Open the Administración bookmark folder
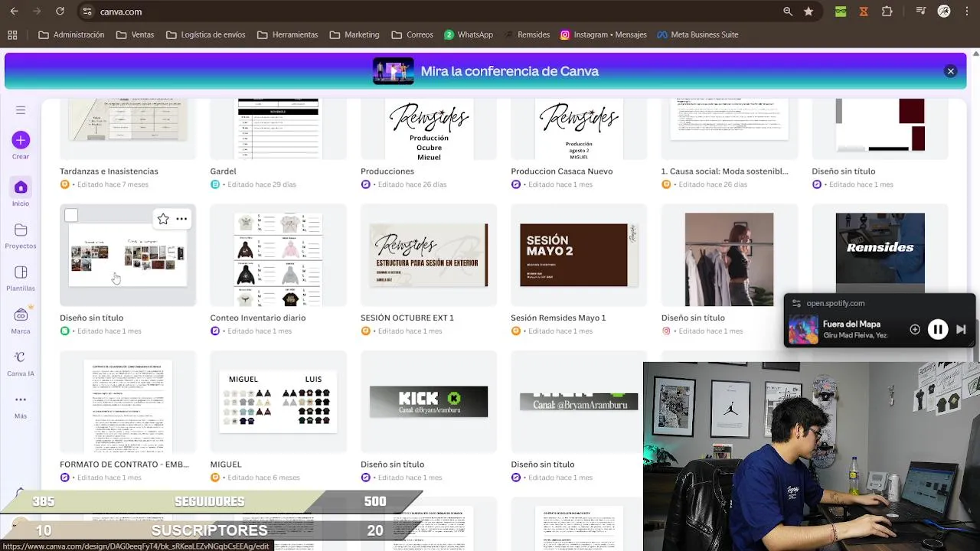Viewport: 980px width, 551px height. [71, 34]
